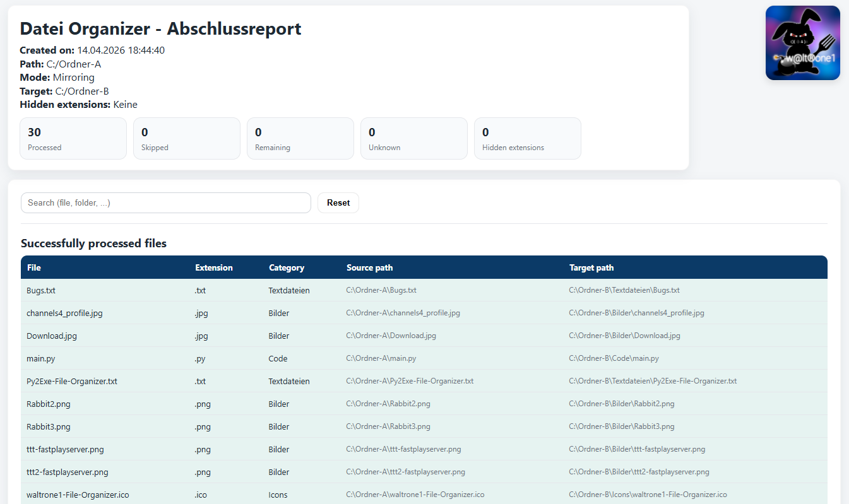Image resolution: width=849 pixels, height=504 pixels.
Task: Click the waltrone1-File-Organizer.ico file name
Action: point(78,495)
